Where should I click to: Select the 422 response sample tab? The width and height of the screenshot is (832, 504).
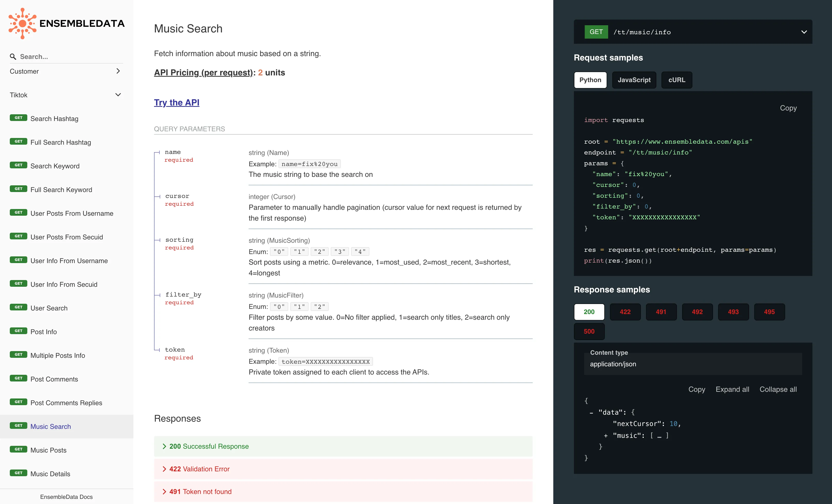625,312
